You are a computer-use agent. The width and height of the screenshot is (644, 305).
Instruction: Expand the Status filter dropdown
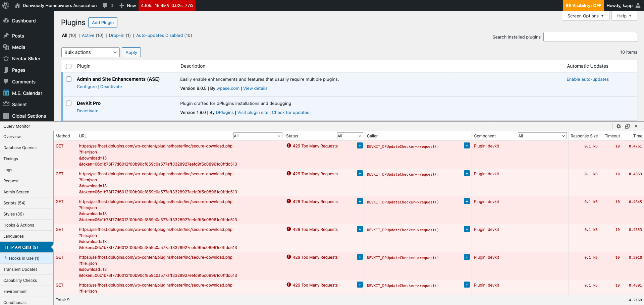[350, 136]
